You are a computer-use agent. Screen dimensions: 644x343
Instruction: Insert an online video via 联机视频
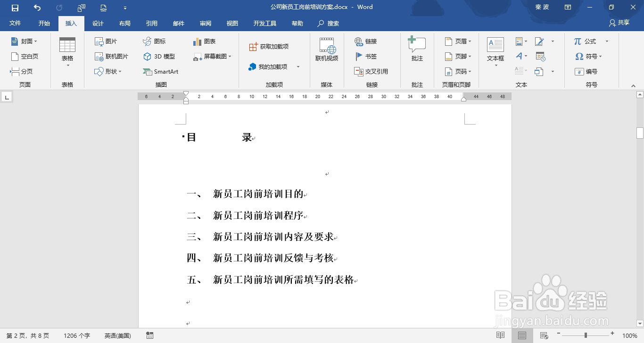click(x=327, y=49)
